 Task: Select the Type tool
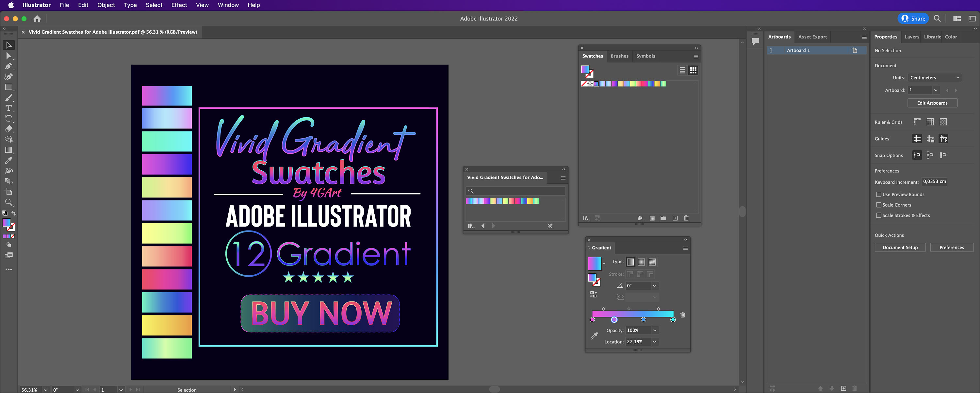click(x=8, y=108)
